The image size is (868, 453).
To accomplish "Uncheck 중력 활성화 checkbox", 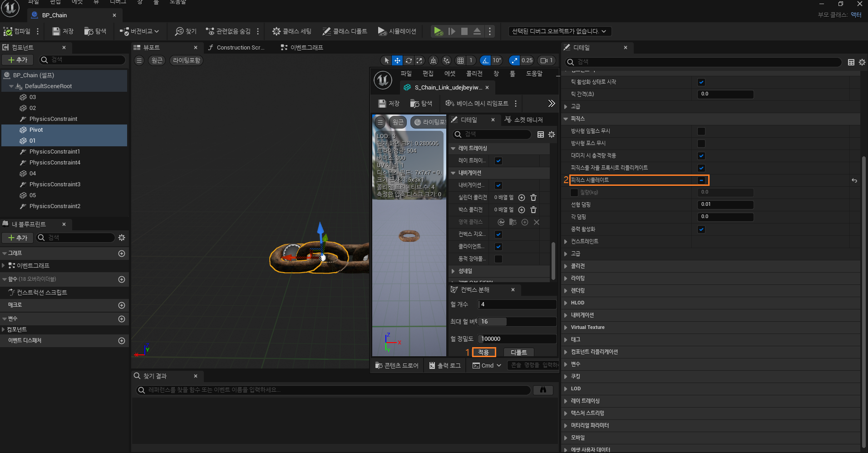I will pyautogui.click(x=701, y=229).
